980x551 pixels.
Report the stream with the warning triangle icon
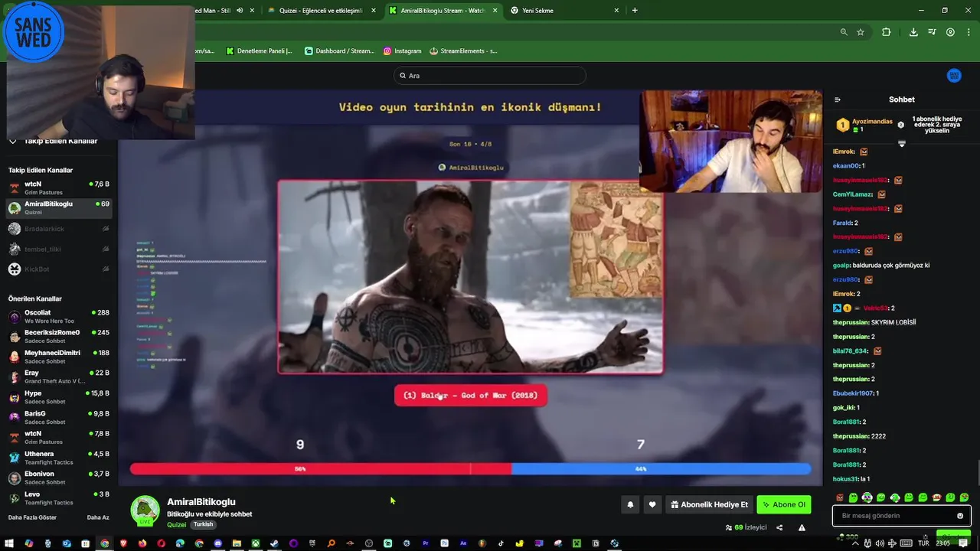tap(802, 527)
